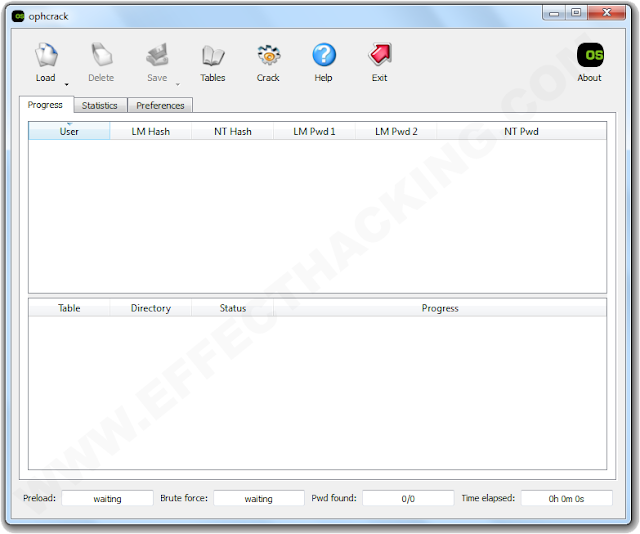The width and height of the screenshot is (640, 534).
Task: Sort by the NT Hash column header
Action: pyautogui.click(x=233, y=131)
